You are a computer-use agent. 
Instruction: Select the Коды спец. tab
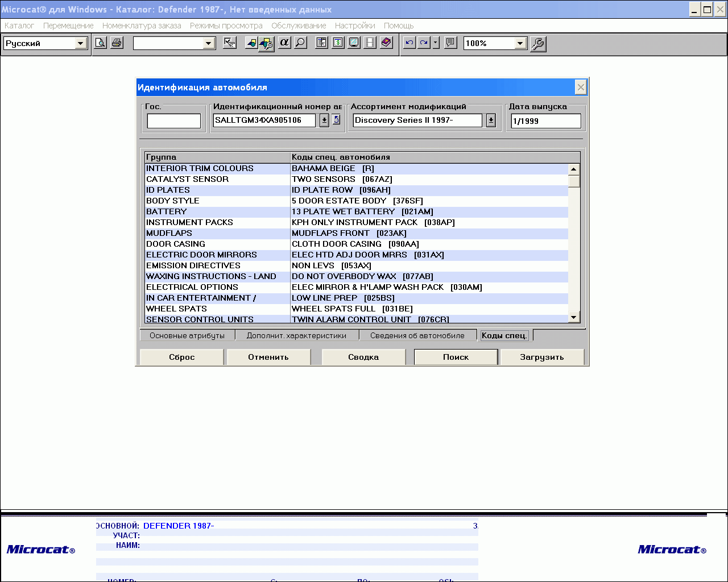[504, 335]
